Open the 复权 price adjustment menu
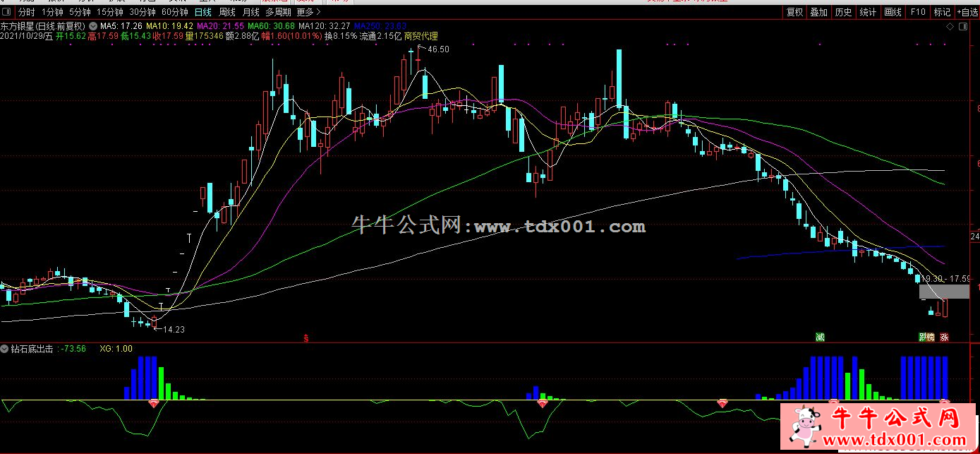This screenshot has height=454, width=980. 795,12
